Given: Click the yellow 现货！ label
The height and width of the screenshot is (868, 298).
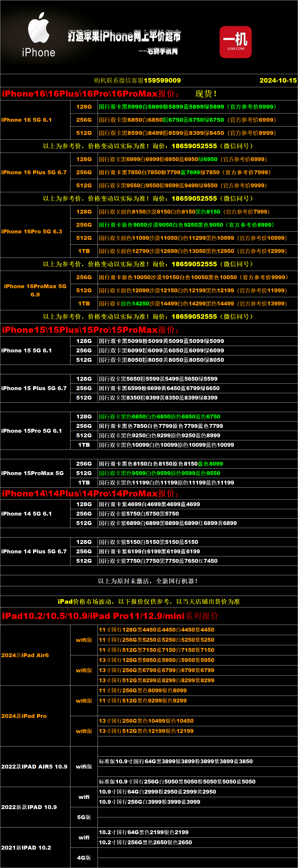Looking at the screenshot, I should (206, 94).
